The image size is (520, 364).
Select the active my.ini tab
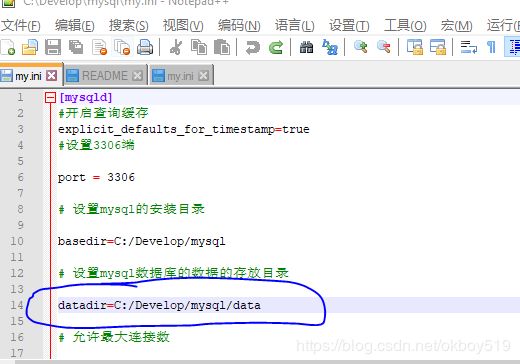pyautogui.click(x=28, y=76)
